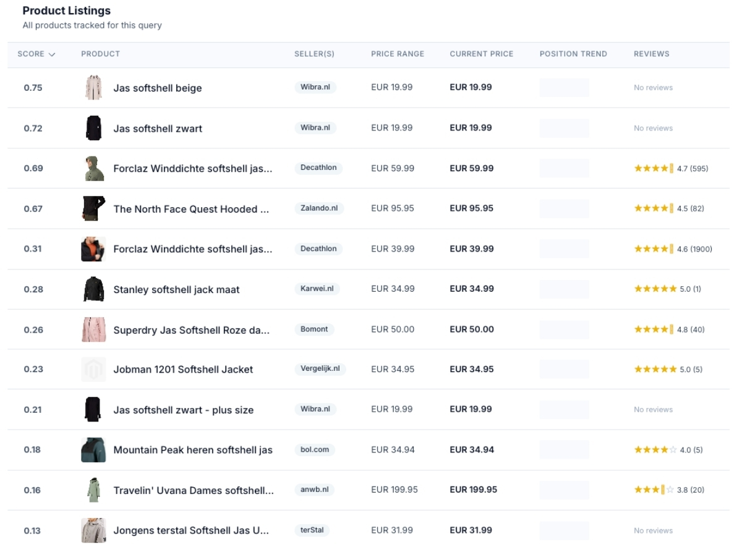The width and height of the screenshot is (742, 560).
Task: Click the beige softshell jacket thumbnail
Action: coord(93,88)
